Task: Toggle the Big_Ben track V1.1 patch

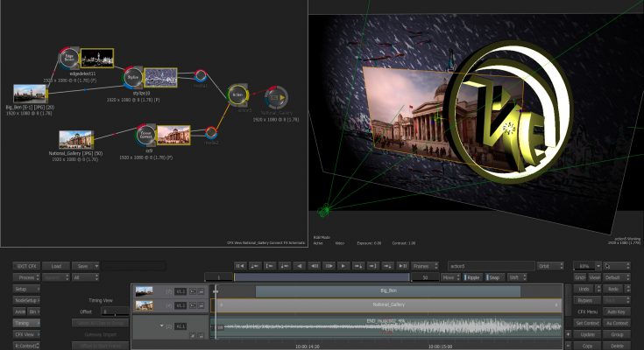Action: [180, 291]
